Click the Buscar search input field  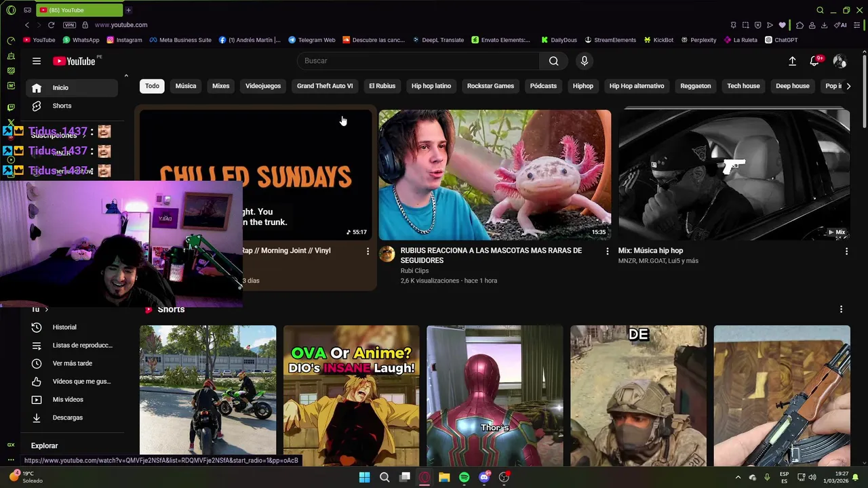418,61
